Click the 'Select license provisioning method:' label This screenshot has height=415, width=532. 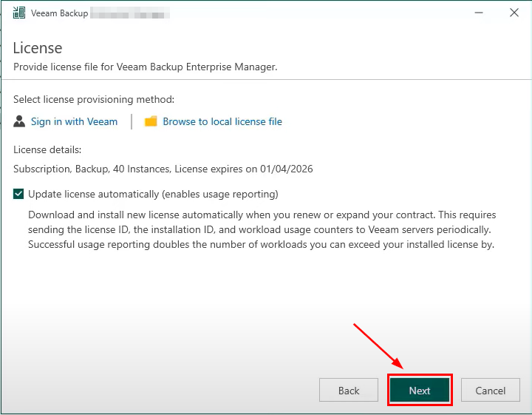coord(94,100)
